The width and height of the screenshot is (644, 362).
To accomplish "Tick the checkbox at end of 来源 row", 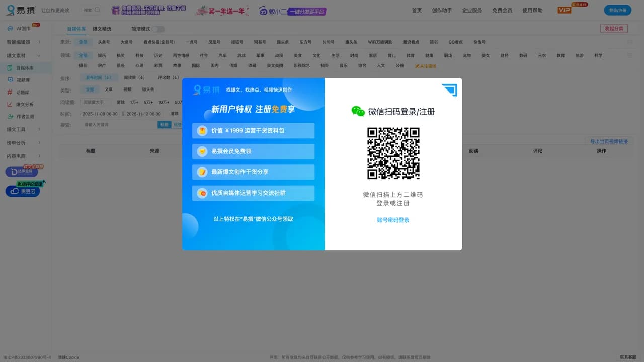I will click(630, 42).
